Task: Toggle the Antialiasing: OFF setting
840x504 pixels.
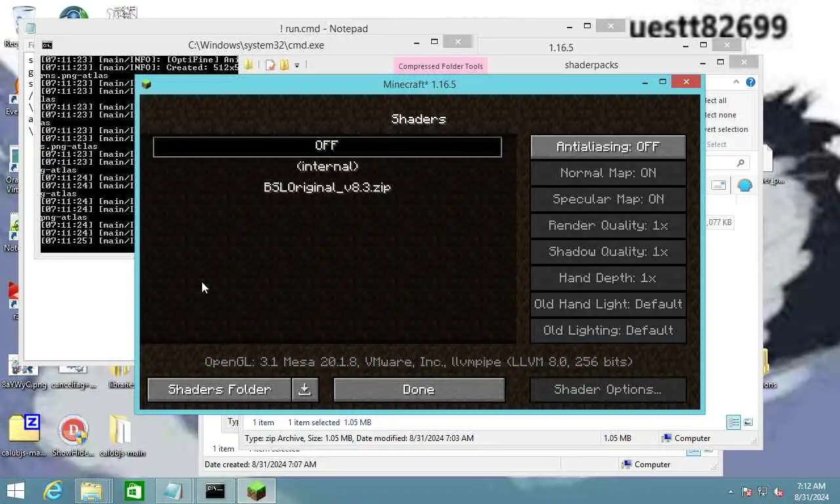Action: coord(608,147)
